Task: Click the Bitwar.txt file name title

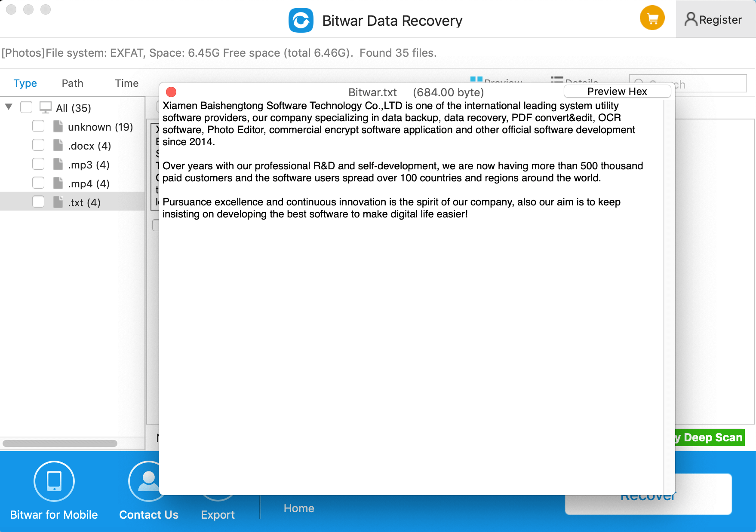Action: (372, 92)
